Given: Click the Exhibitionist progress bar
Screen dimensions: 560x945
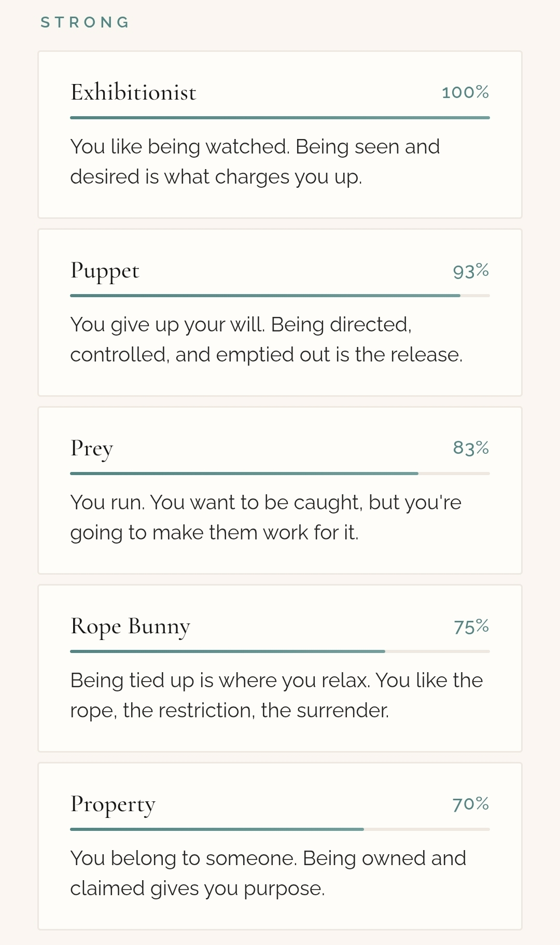Looking at the screenshot, I should (x=280, y=118).
